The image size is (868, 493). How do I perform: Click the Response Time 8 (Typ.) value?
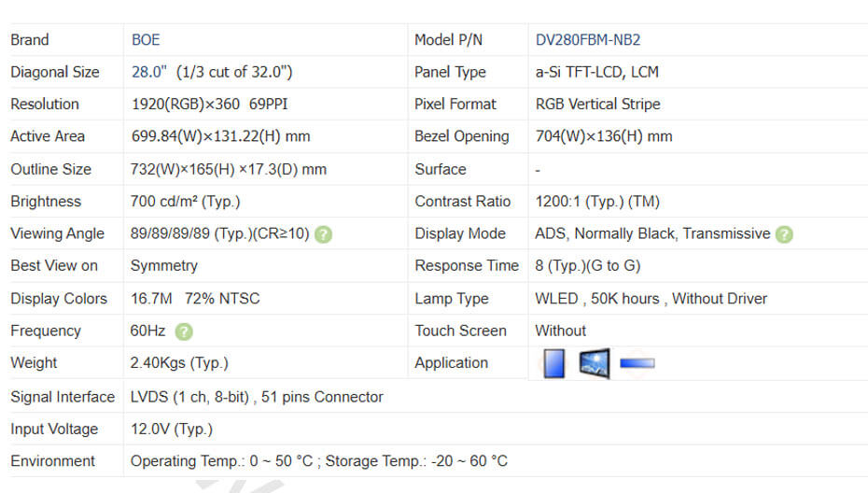tap(588, 266)
